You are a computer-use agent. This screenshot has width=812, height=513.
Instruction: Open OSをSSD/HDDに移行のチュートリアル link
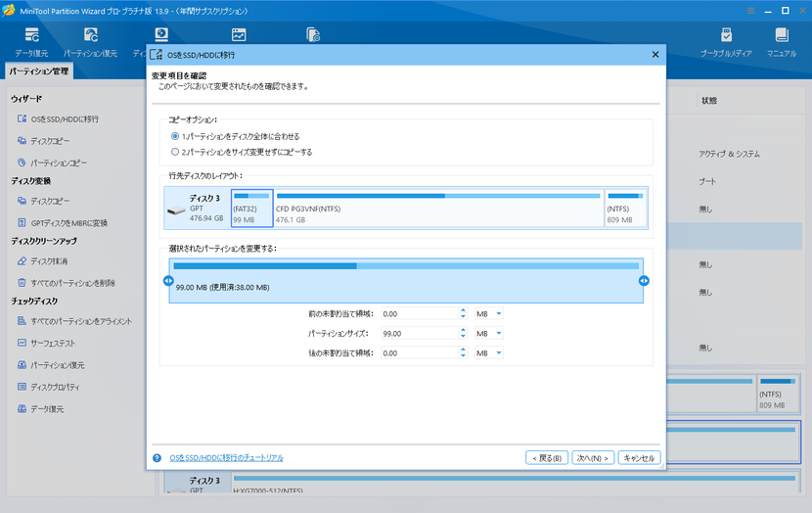(x=226, y=458)
